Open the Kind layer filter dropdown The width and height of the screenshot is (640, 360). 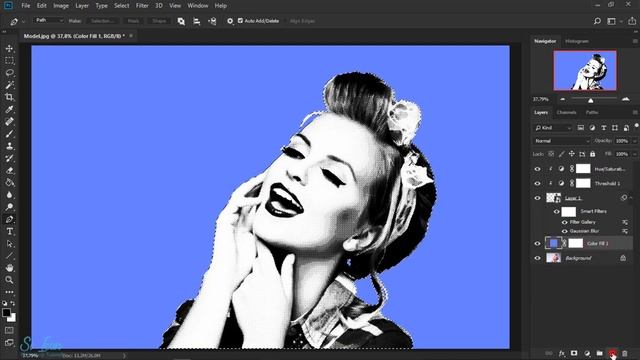[553, 128]
